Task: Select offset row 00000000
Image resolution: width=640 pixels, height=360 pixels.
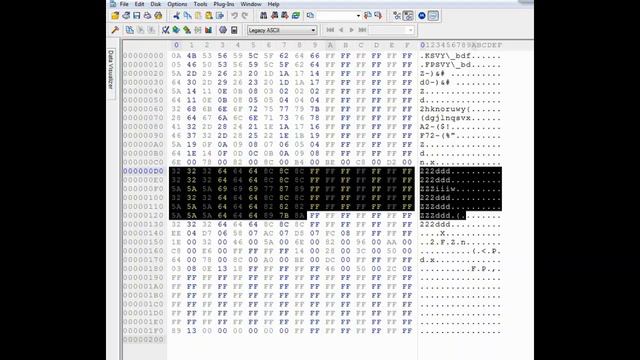Action: pyautogui.click(x=143, y=56)
